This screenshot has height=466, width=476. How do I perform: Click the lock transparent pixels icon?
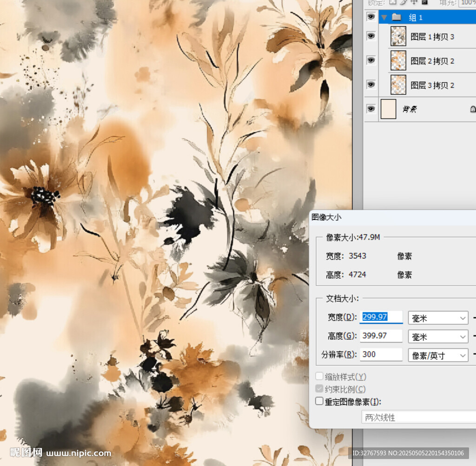(x=393, y=2)
